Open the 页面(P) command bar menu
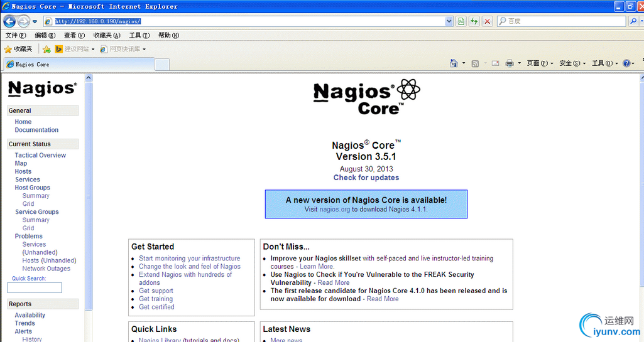644x342 pixels. coord(540,63)
